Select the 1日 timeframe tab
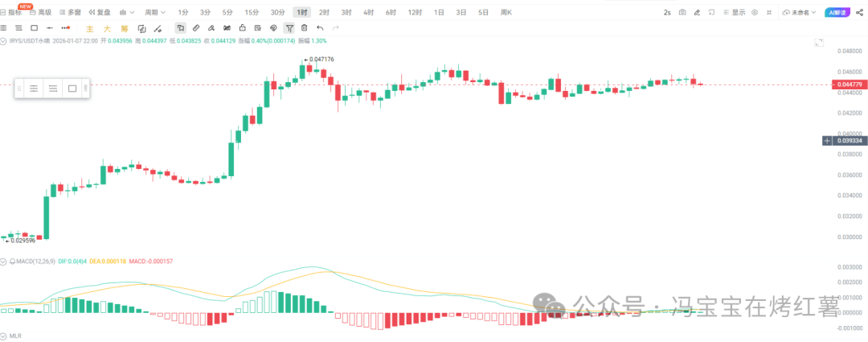The height and width of the screenshot is (342, 868). click(439, 13)
